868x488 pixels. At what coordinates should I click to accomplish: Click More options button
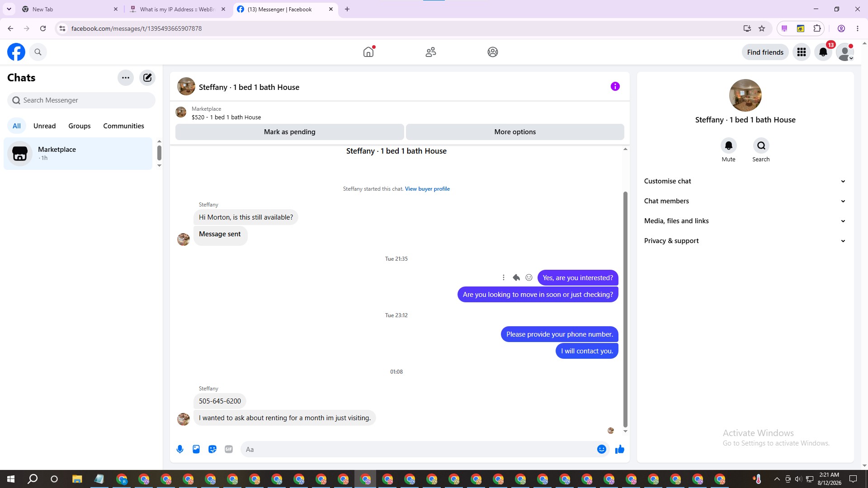point(515,132)
